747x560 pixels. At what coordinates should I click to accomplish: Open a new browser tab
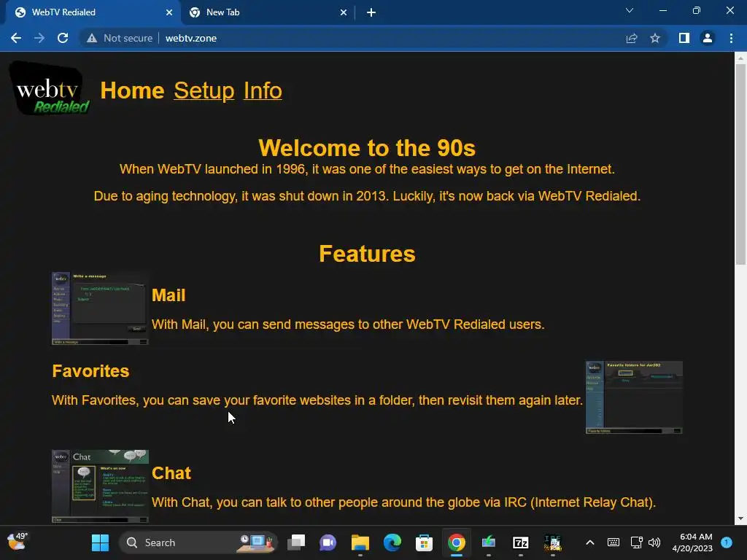[371, 12]
